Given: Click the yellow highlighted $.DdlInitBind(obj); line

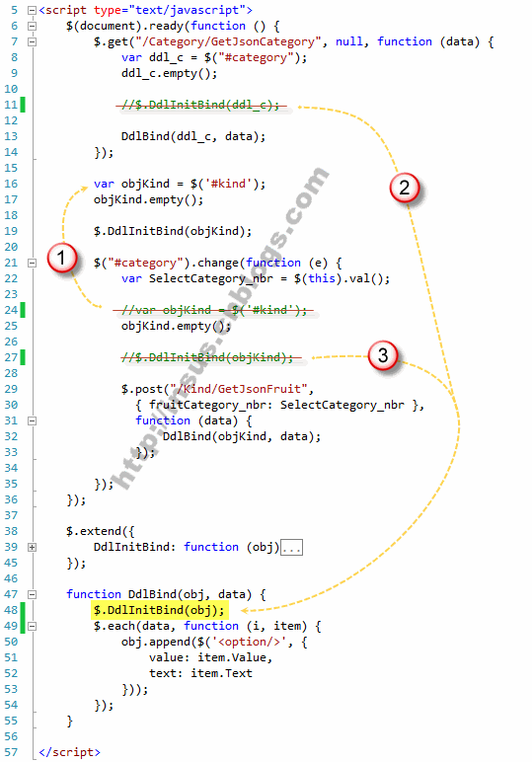Looking at the screenshot, I should (159, 610).
